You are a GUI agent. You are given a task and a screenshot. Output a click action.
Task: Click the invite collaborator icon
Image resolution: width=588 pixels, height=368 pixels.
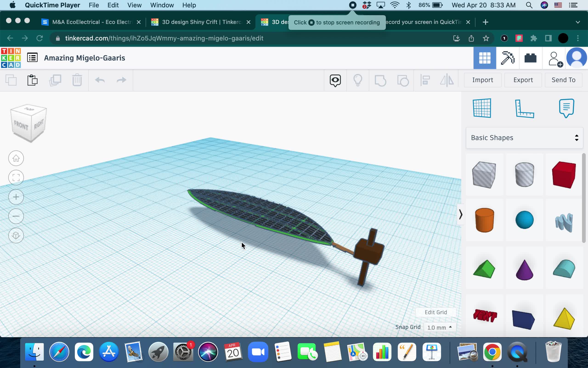click(555, 58)
